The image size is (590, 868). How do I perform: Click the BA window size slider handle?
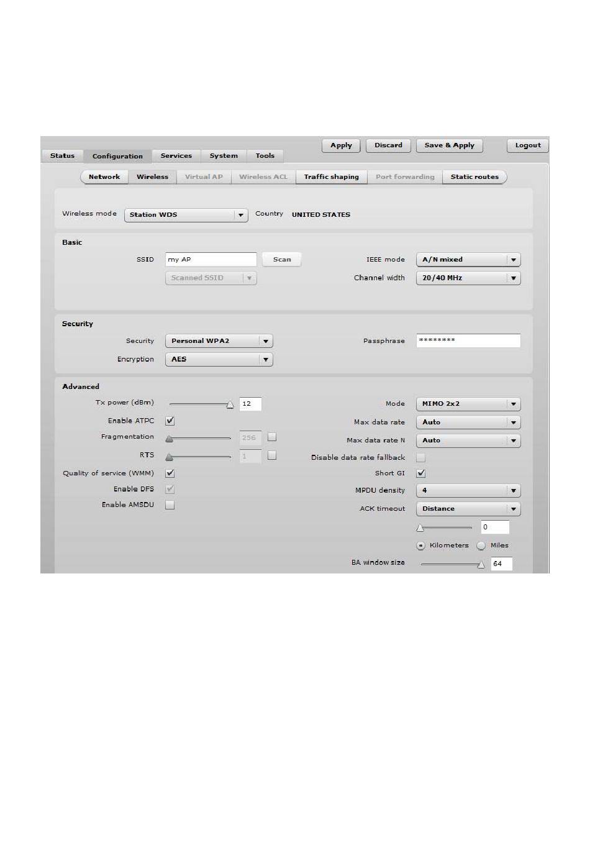481,565
